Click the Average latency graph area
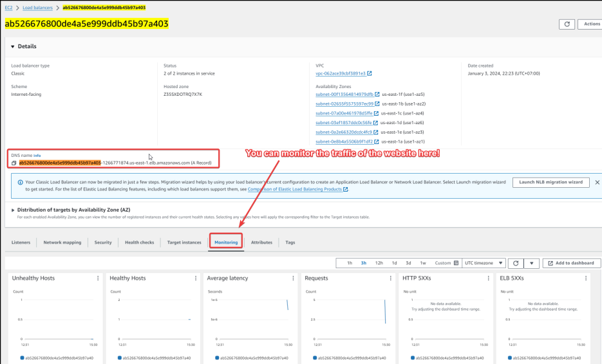The width and height of the screenshot is (602, 364). [x=252, y=319]
